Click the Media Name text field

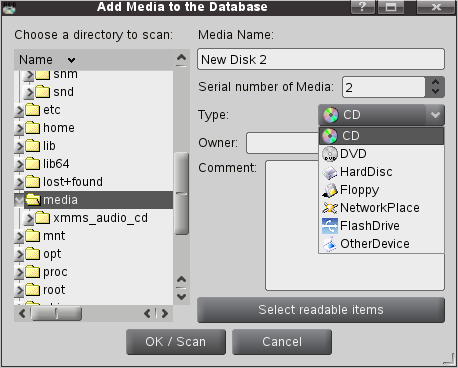321,59
